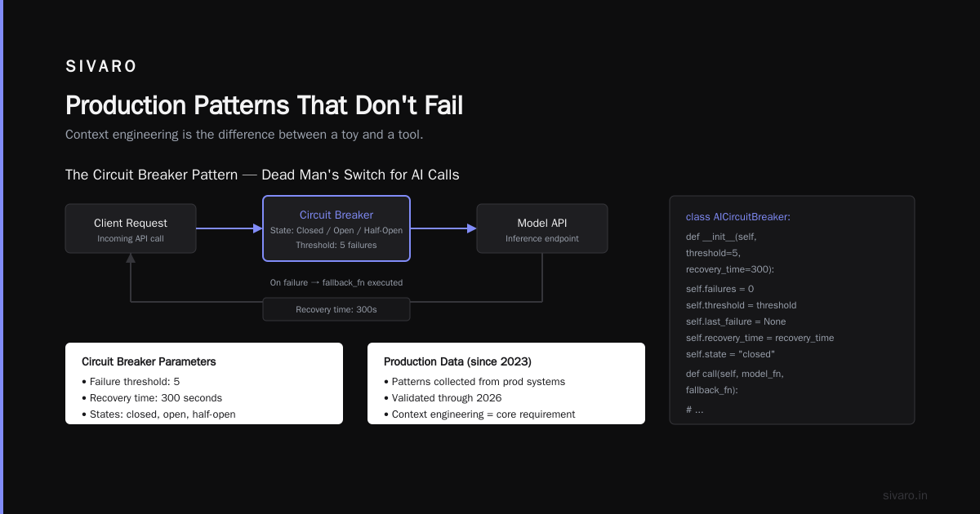This screenshot has height=514, width=980.
Task: Click upward arrowhead below Client Request
Action: (131, 258)
